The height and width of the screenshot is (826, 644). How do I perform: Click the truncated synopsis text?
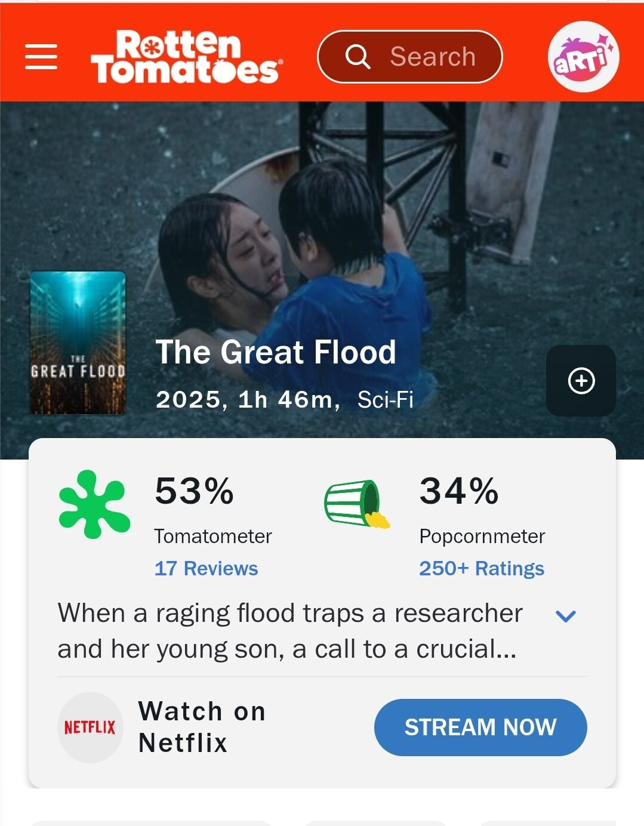tap(289, 631)
